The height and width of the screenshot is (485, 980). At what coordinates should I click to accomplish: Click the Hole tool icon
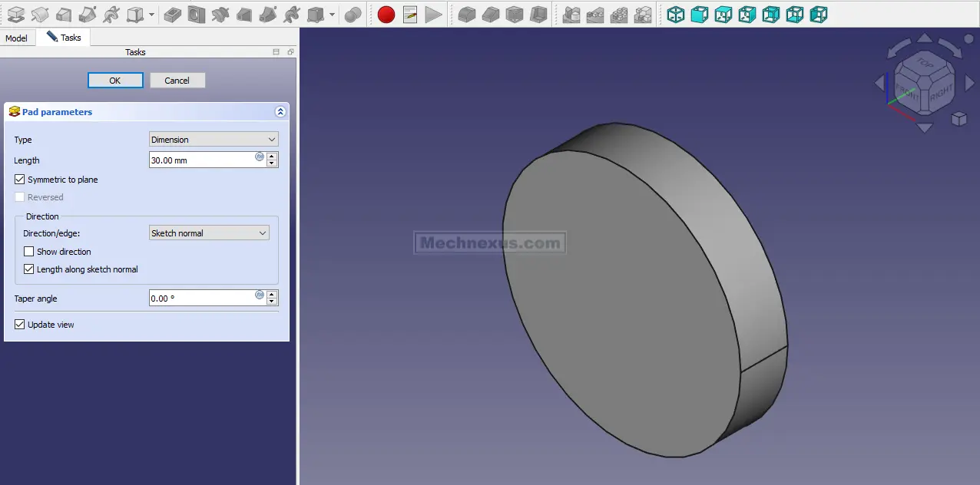coord(197,14)
